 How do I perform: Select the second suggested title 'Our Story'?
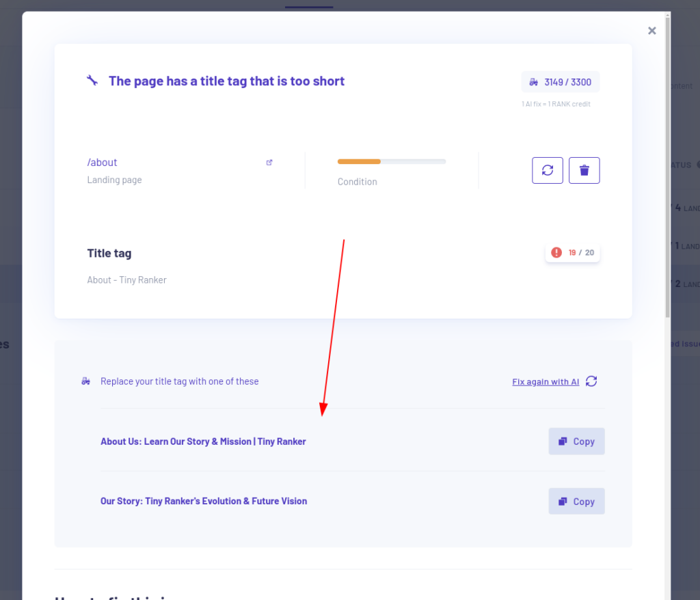[204, 502]
